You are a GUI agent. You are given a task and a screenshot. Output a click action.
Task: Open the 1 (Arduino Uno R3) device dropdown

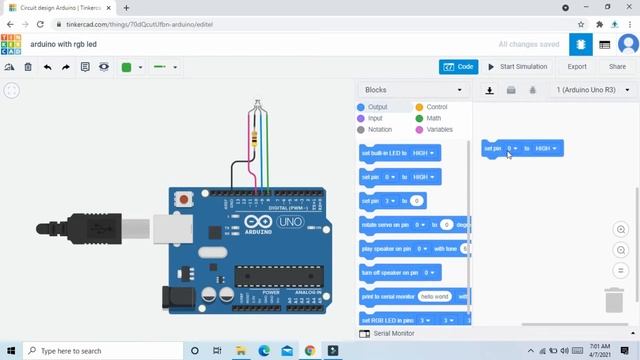click(592, 90)
